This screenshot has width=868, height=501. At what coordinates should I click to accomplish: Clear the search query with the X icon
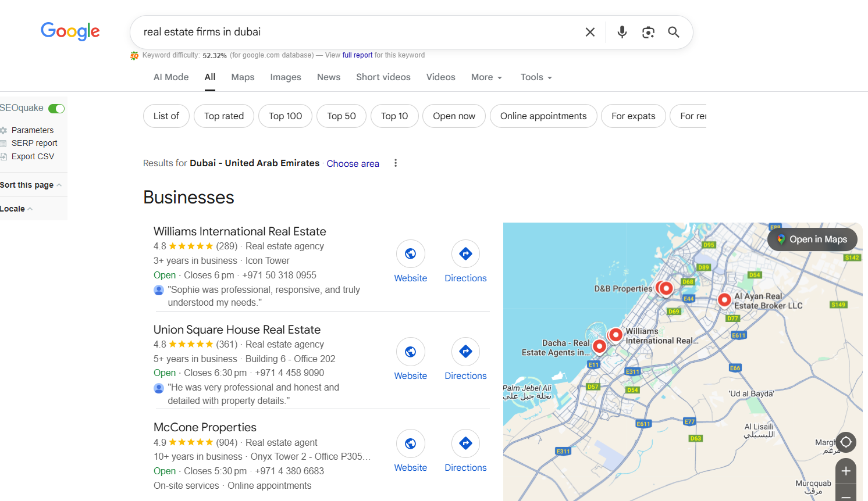(590, 32)
